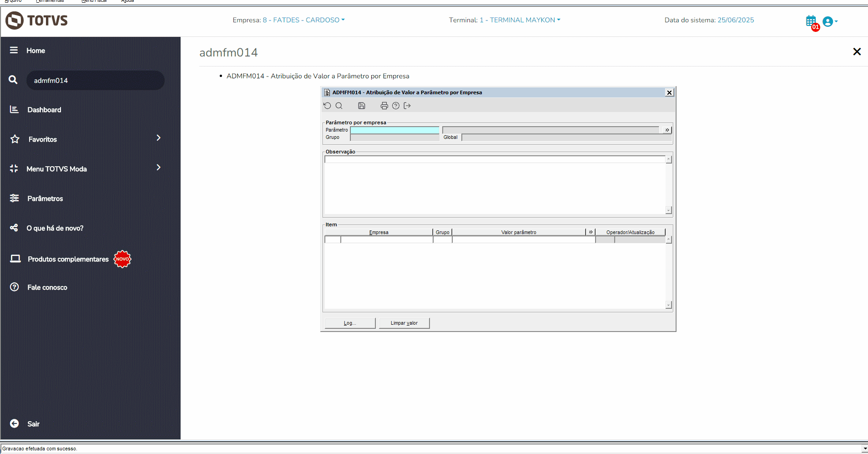868x454 pixels.
Task: Open Parâmetros from the sidebar
Action: pyautogui.click(x=45, y=199)
